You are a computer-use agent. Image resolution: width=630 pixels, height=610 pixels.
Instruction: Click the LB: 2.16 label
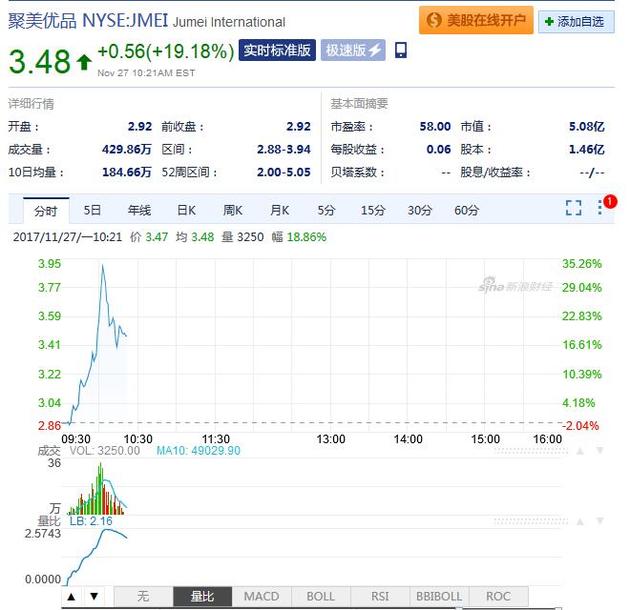(91, 521)
